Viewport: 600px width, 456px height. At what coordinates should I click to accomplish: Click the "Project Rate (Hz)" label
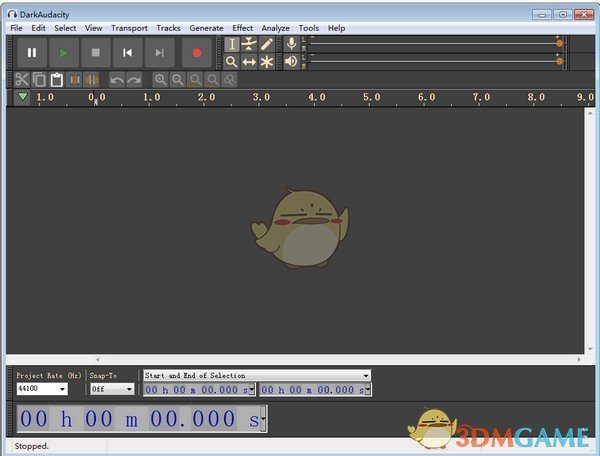tap(49, 376)
